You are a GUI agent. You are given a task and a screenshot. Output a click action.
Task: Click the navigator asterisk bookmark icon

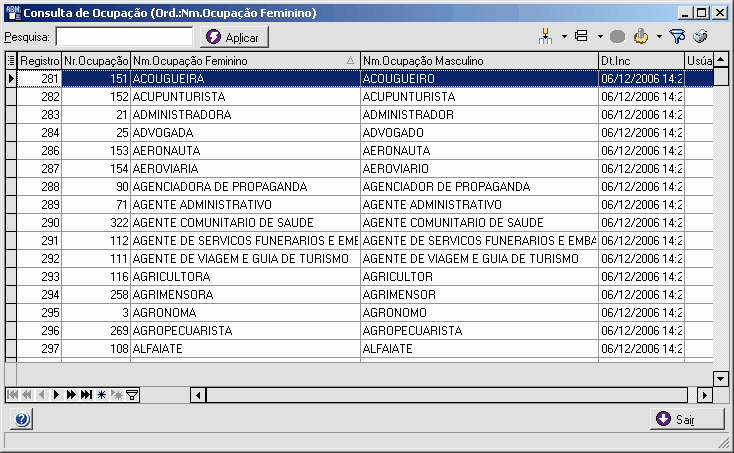[101, 395]
